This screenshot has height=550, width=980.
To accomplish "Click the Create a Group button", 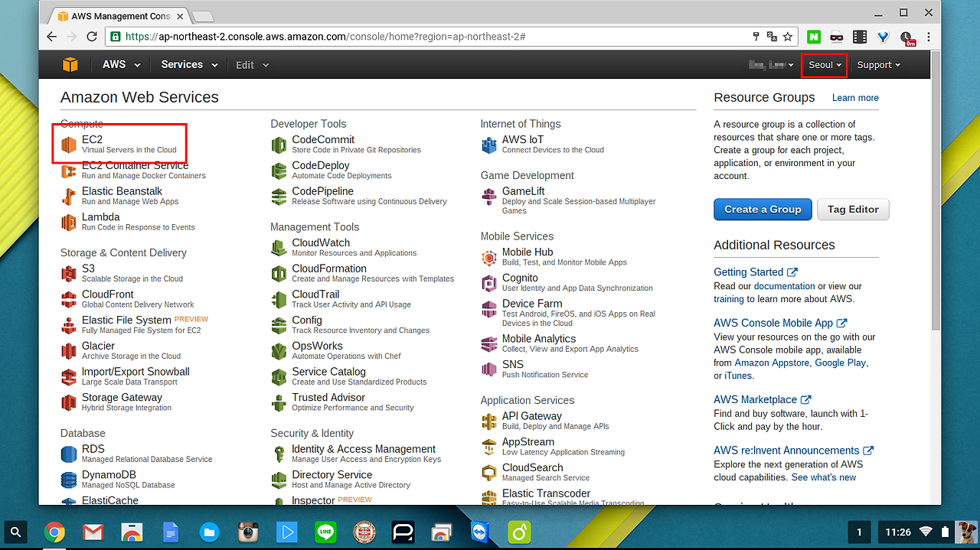I will (763, 209).
